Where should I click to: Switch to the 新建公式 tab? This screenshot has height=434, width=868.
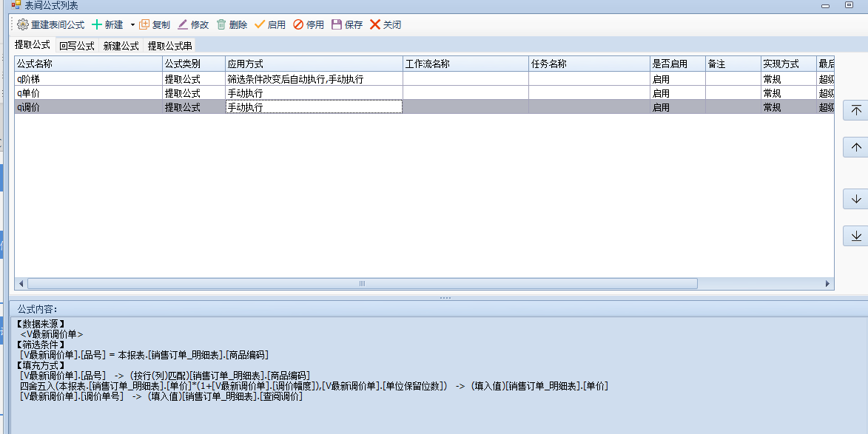point(121,46)
